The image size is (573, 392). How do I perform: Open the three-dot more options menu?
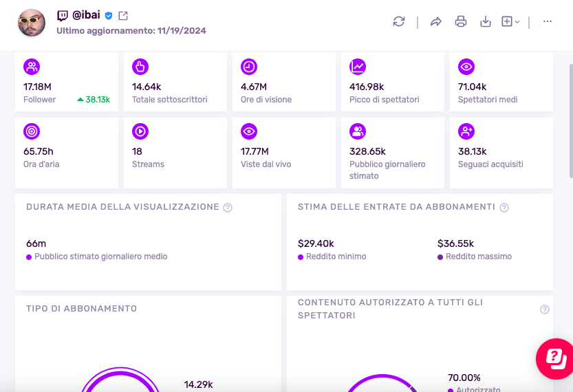click(547, 21)
